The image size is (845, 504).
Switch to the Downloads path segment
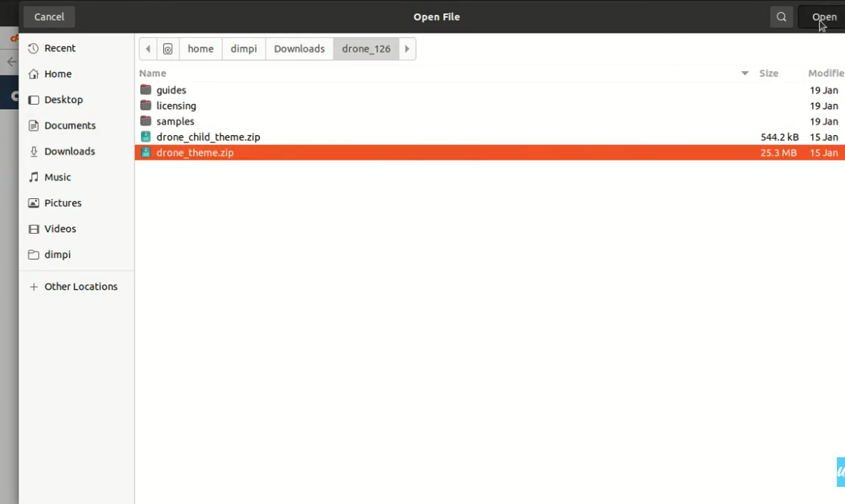(x=299, y=49)
